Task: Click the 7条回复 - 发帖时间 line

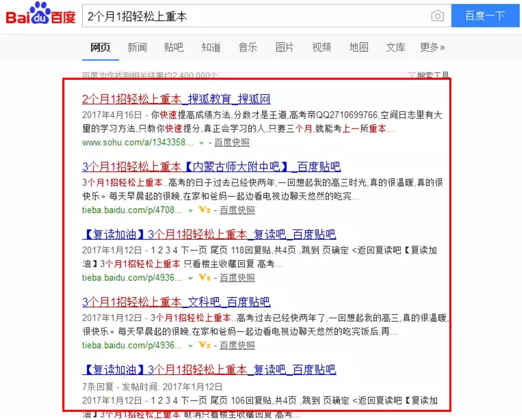Action: click(152, 387)
